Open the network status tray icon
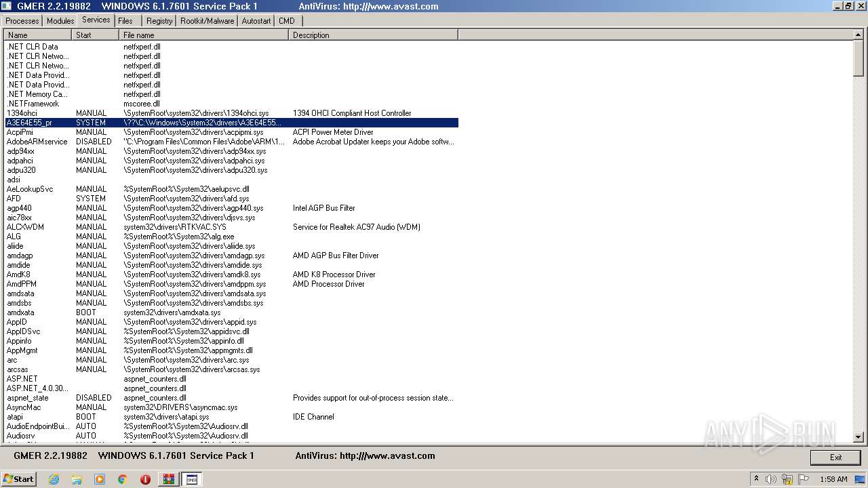The width and height of the screenshot is (868, 488). [x=787, y=479]
